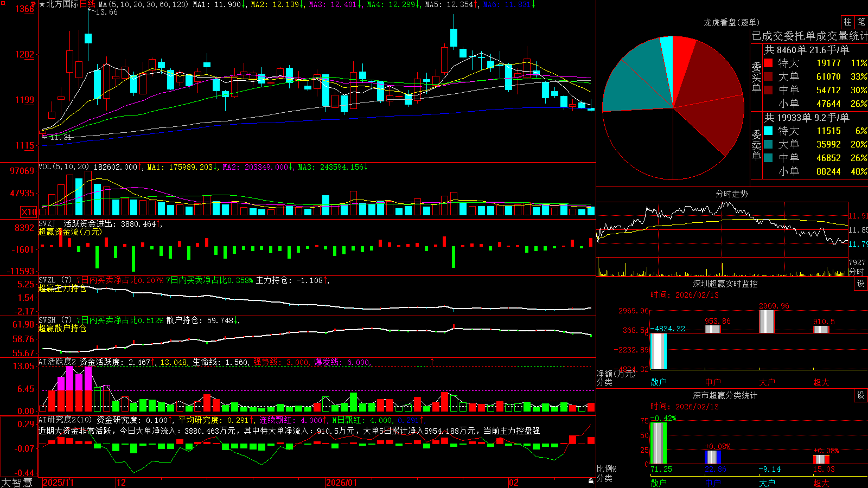Click the 超赢散户持仓 label
The height and width of the screenshot is (488, 868).
62,328
